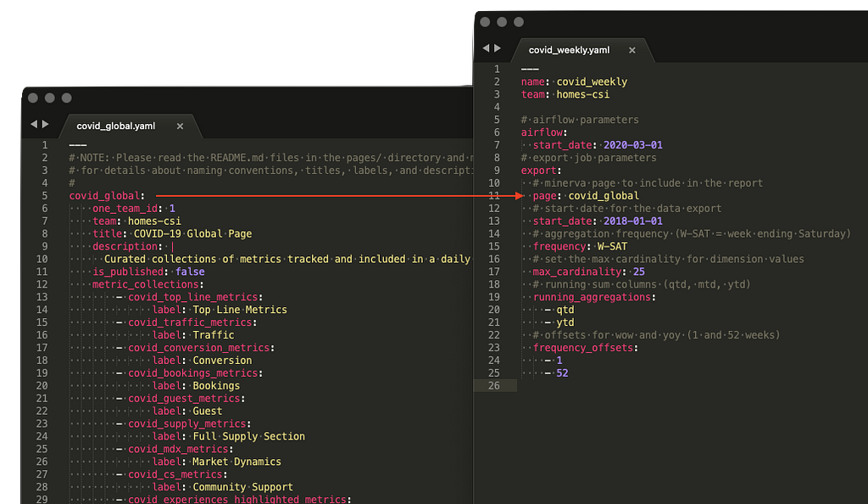Click 'covid_bookings_metrics' entry
Screen dimensions: 868x504
(x=193, y=373)
